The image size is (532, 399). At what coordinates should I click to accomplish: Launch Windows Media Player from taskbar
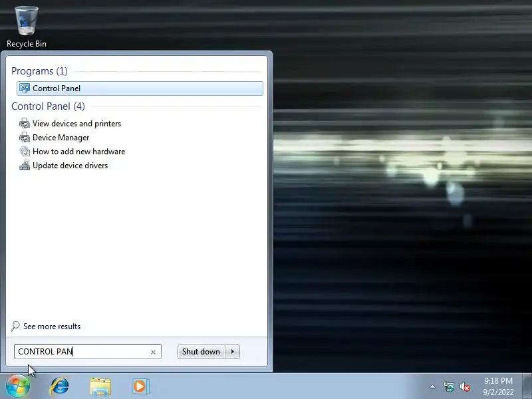click(x=140, y=386)
